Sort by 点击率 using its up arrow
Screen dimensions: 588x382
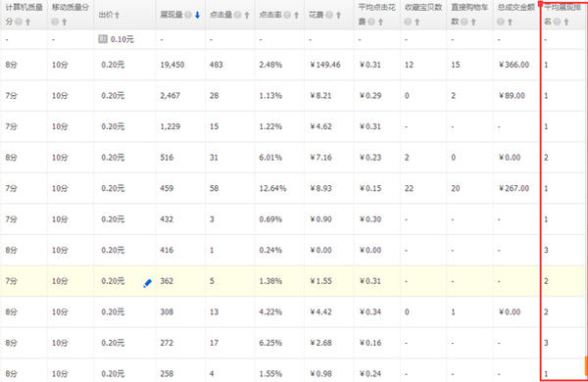296,15
